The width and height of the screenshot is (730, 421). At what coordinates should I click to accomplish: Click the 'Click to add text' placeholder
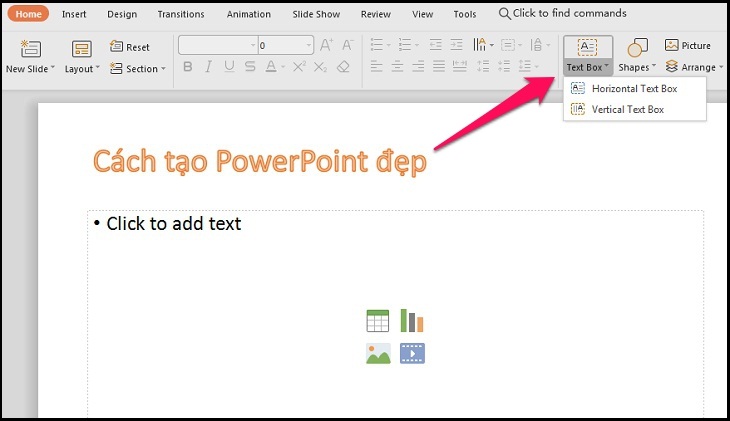click(x=174, y=224)
